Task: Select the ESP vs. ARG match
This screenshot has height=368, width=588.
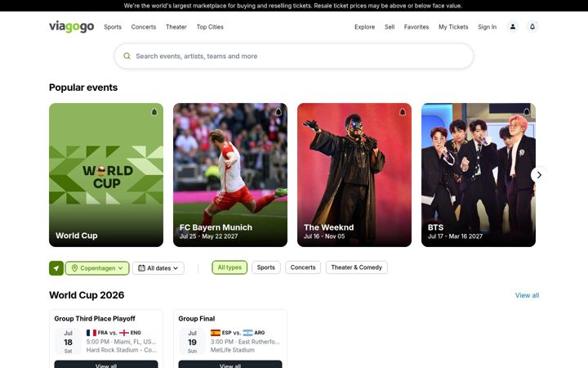Action: [x=238, y=333]
